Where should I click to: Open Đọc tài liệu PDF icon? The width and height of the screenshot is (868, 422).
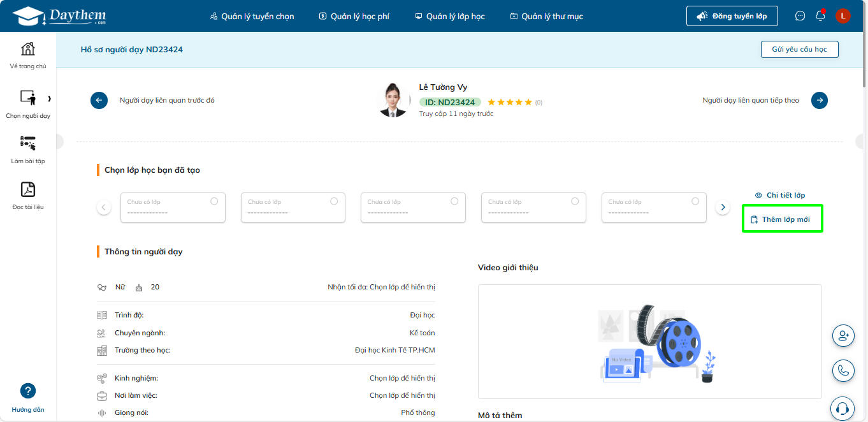point(28,189)
